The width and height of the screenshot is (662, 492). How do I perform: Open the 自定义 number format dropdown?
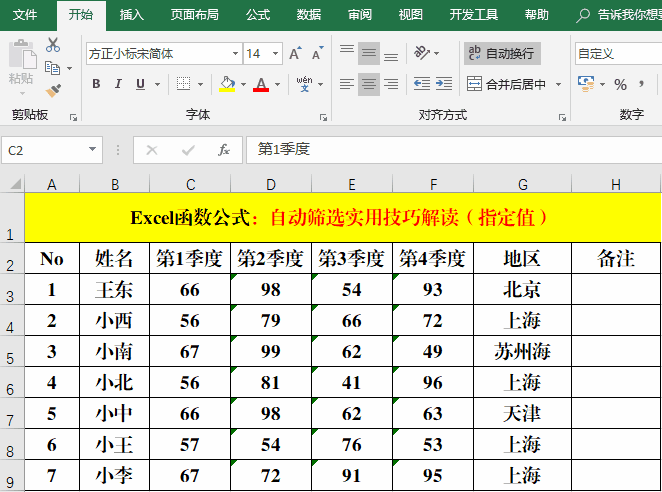click(x=615, y=53)
